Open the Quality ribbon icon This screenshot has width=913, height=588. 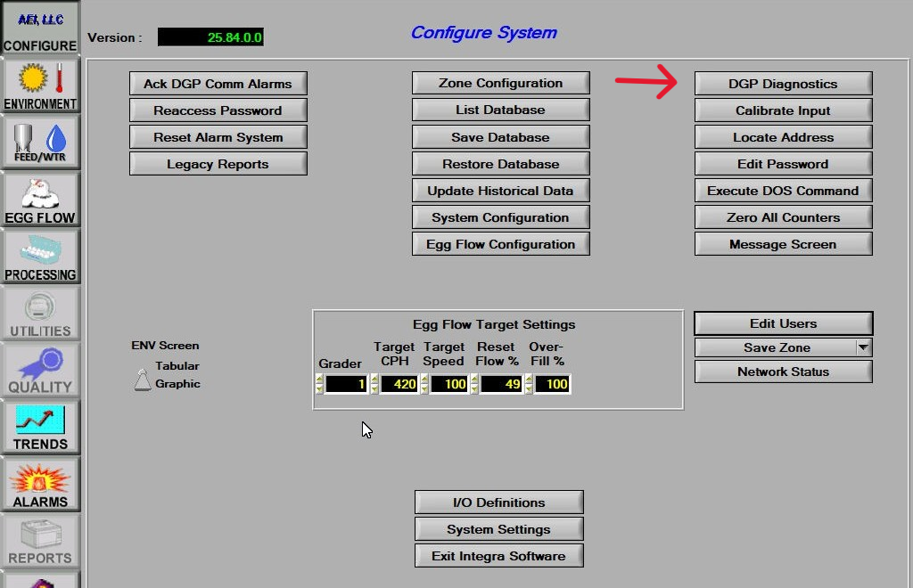(x=39, y=370)
